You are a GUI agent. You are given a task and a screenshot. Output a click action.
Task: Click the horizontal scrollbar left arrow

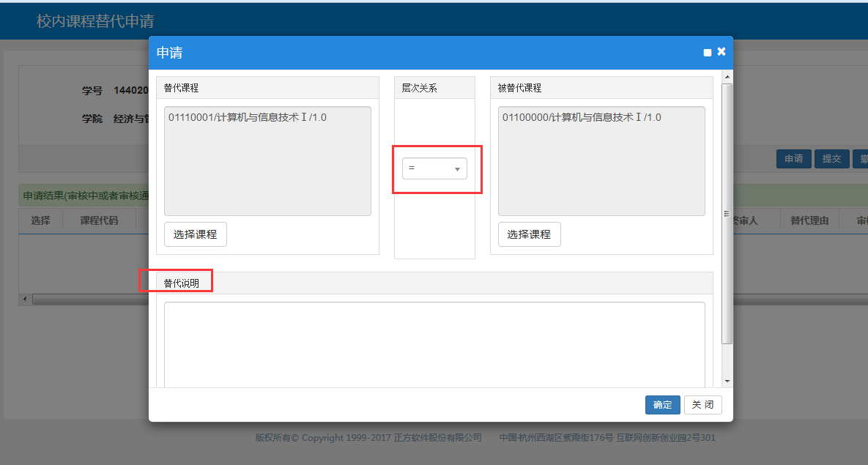click(x=23, y=300)
